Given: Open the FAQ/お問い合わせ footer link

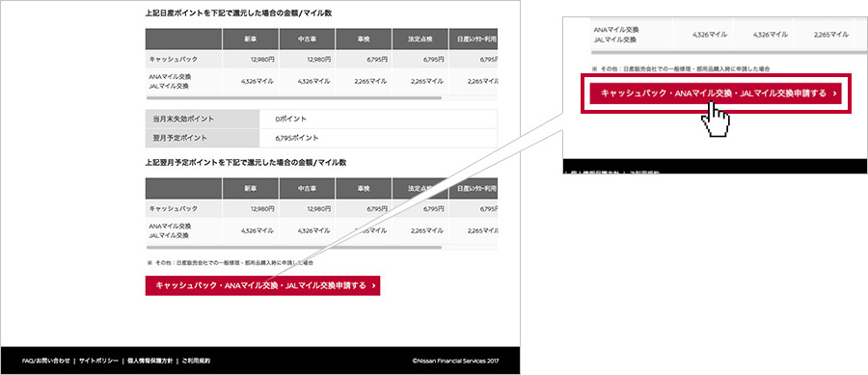Looking at the screenshot, I should pyautogui.click(x=46, y=361).
